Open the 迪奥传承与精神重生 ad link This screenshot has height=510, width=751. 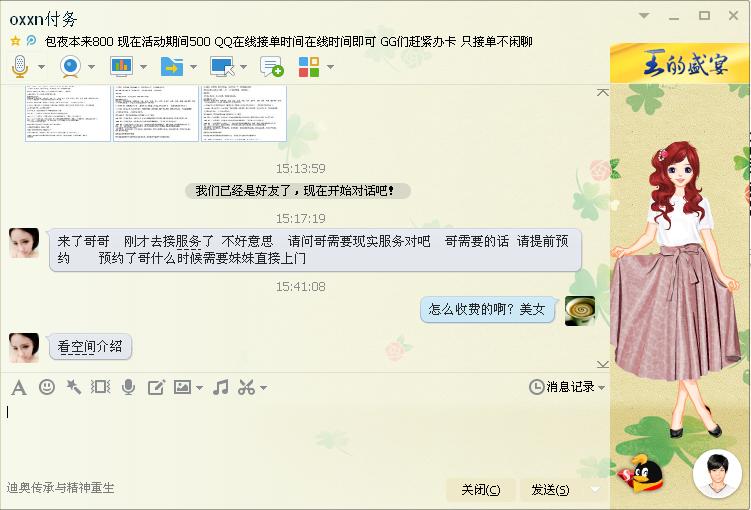coord(60,488)
